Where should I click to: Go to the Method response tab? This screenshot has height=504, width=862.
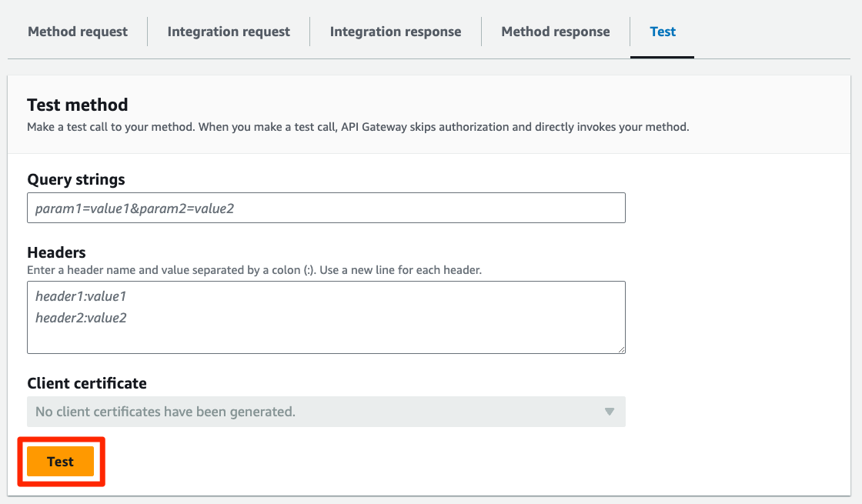(x=555, y=32)
